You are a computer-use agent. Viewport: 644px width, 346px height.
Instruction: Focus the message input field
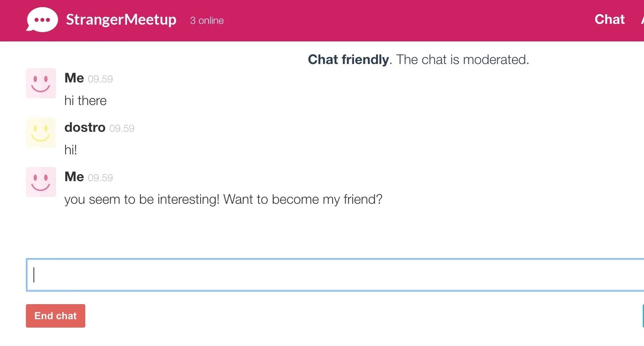(x=334, y=275)
